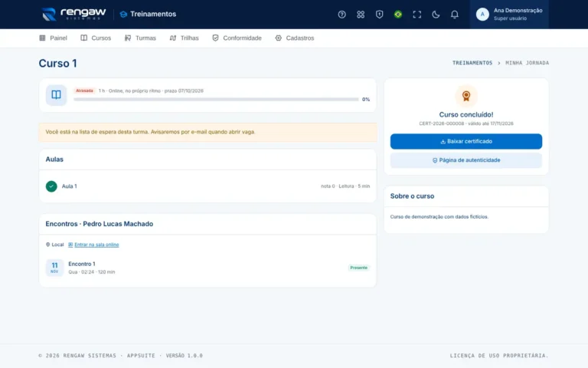Open Página de autenticidade
This screenshot has width=588, height=368.
466,160
